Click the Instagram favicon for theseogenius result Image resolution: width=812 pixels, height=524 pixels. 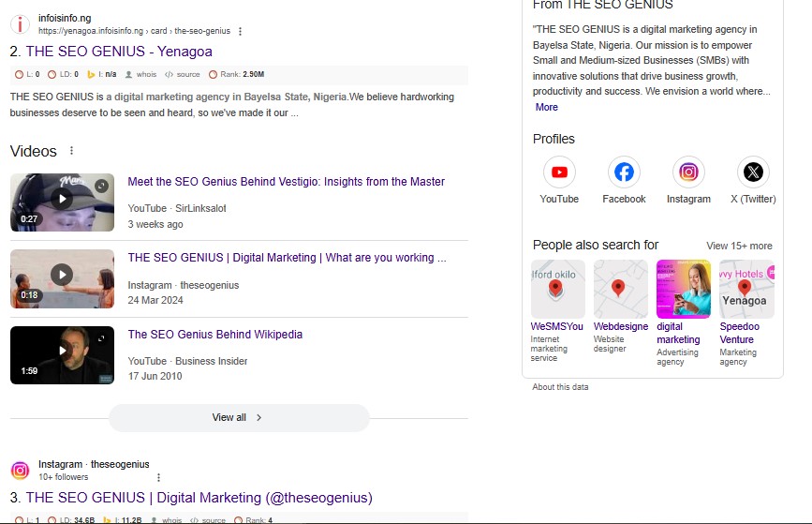click(21, 471)
